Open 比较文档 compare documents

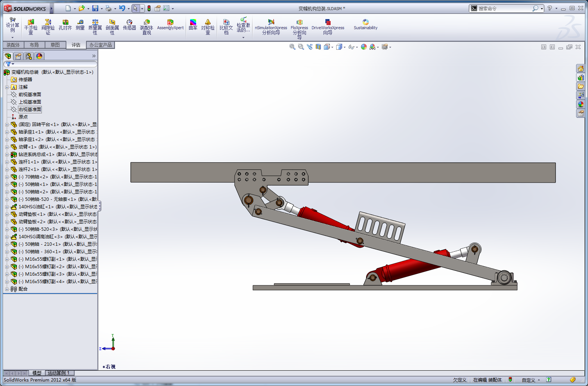pyautogui.click(x=226, y=27)
